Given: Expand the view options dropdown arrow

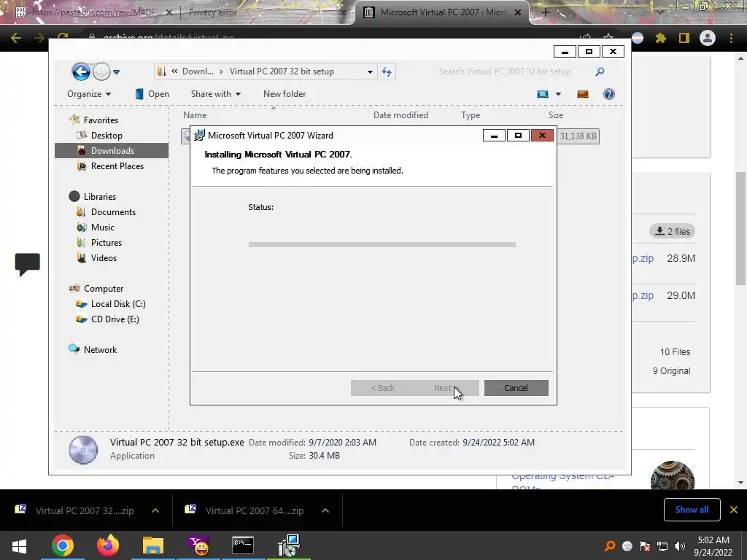Looking at the screenshot, I should click(x=558, y=94).
